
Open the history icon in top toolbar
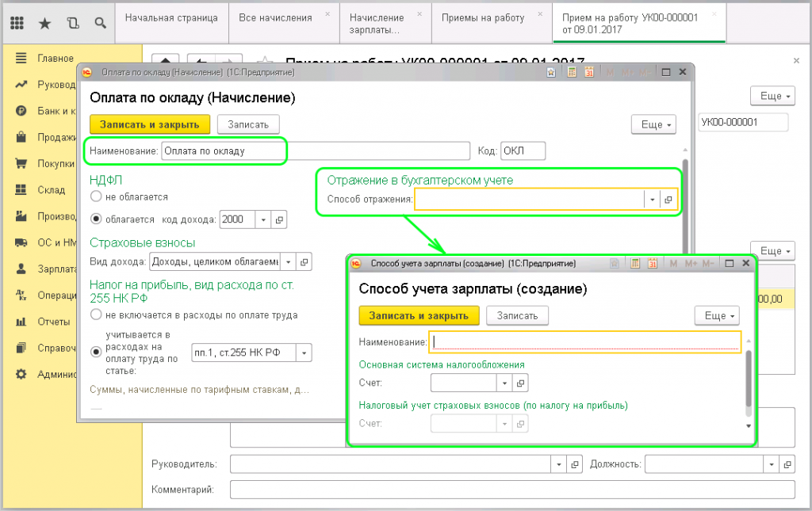[73, 23]
